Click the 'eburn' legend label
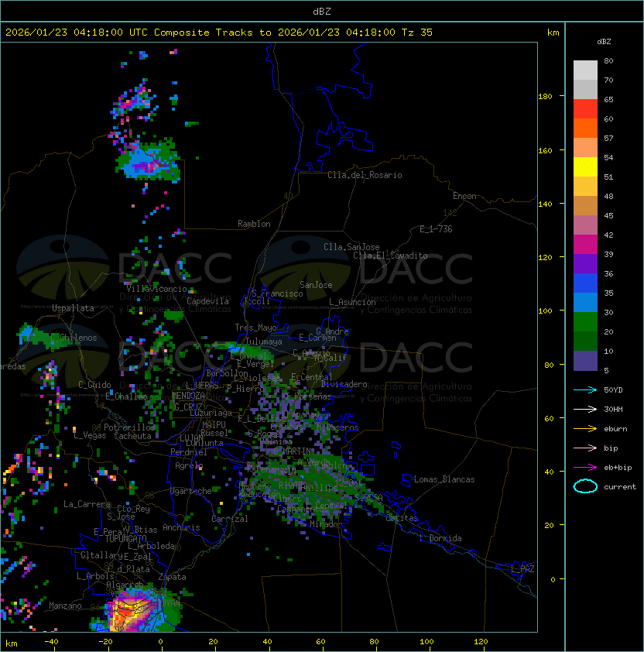644x652 pixels. [x=615, y=429]
